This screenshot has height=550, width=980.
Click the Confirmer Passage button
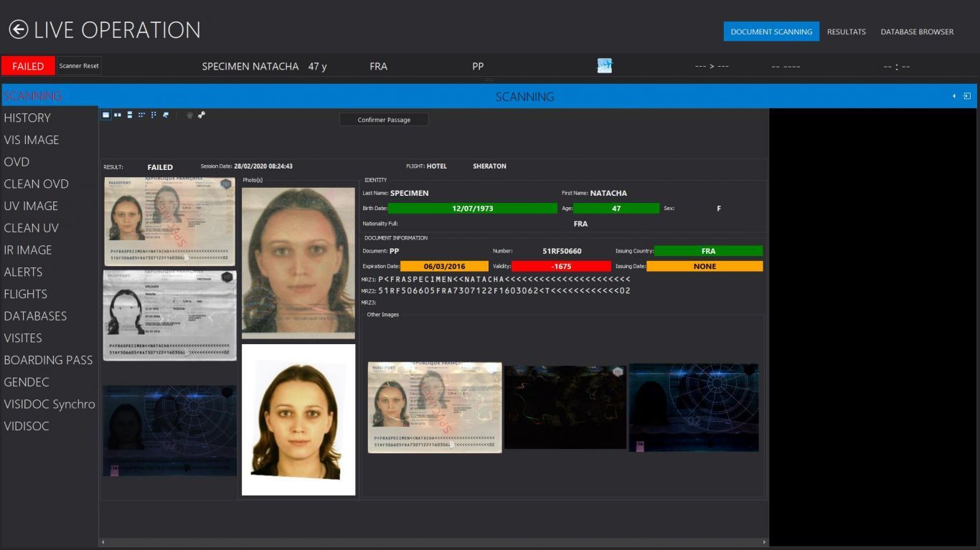tap(384, 120)
